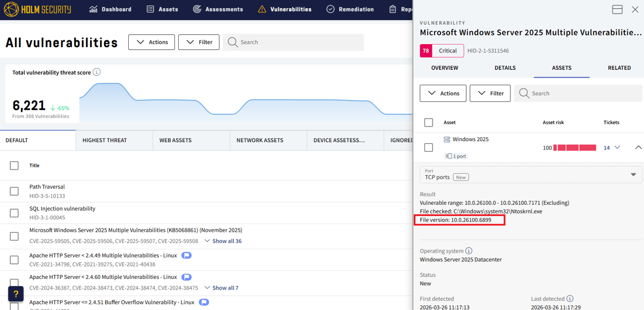644x310 pixels.
Task: Click info icon beside Operating system
Action: coord(469,251)
